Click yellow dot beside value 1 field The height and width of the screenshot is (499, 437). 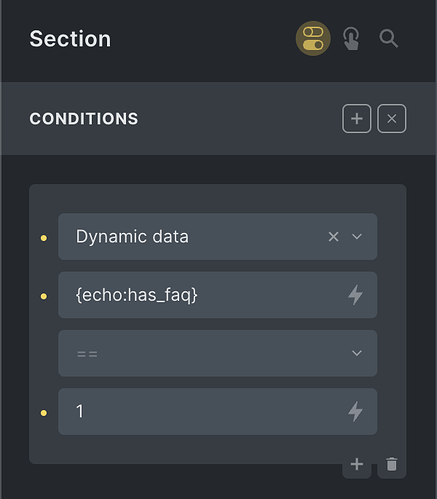[x=44, y=413]
